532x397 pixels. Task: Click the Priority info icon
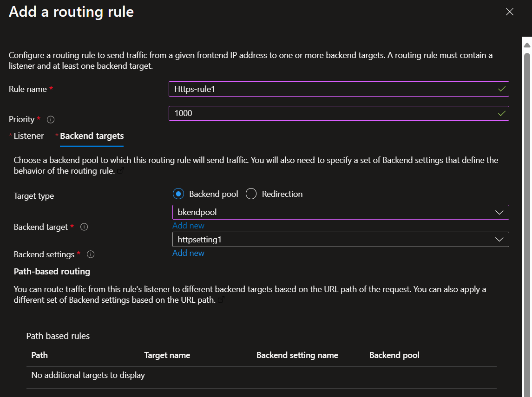point(51,119)
